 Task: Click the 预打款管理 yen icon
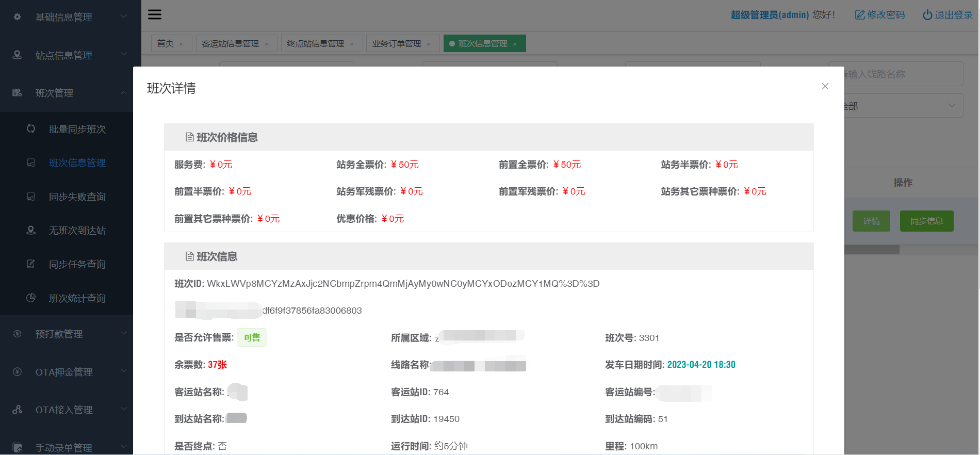[x=17, y=334]
